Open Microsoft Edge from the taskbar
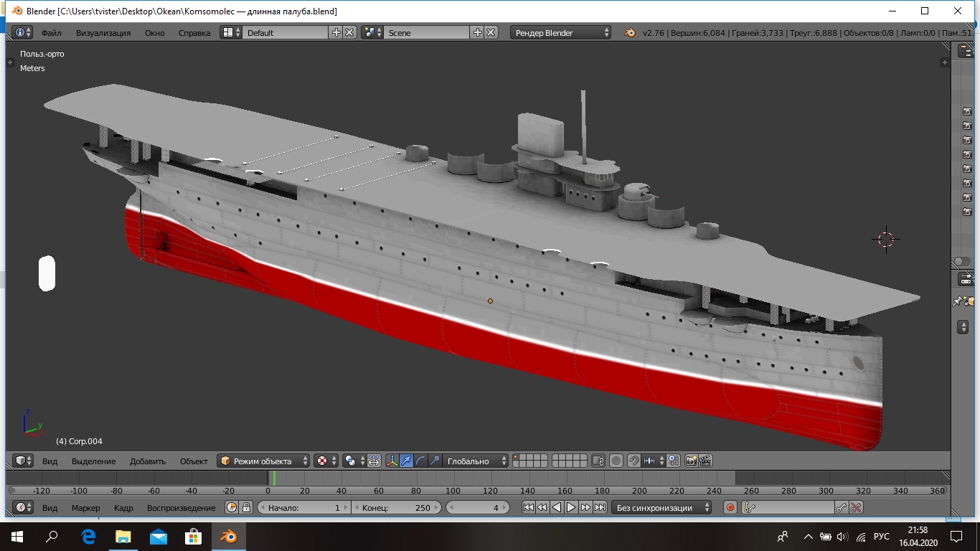 pos(89,536)
